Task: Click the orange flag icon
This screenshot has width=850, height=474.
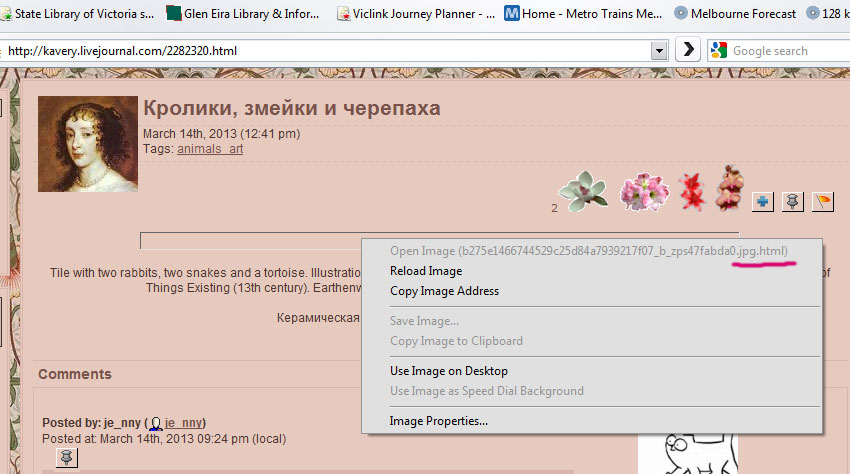Action: click(x=822, y=202)
